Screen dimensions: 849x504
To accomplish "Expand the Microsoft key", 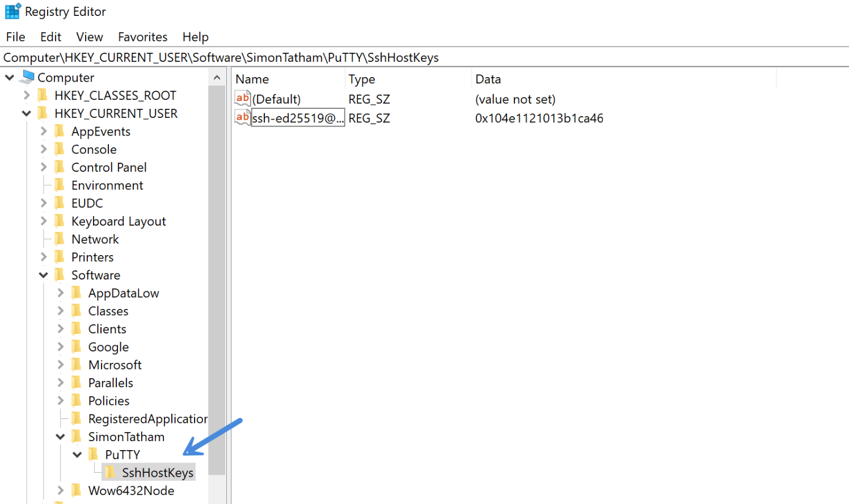I will (x=61, y=365).
